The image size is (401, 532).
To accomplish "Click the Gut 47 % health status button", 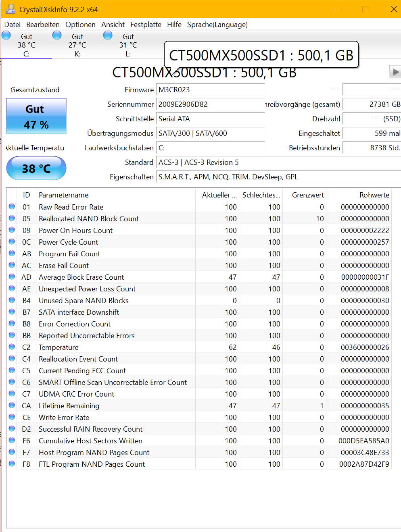I will click(x=36, y=116).
